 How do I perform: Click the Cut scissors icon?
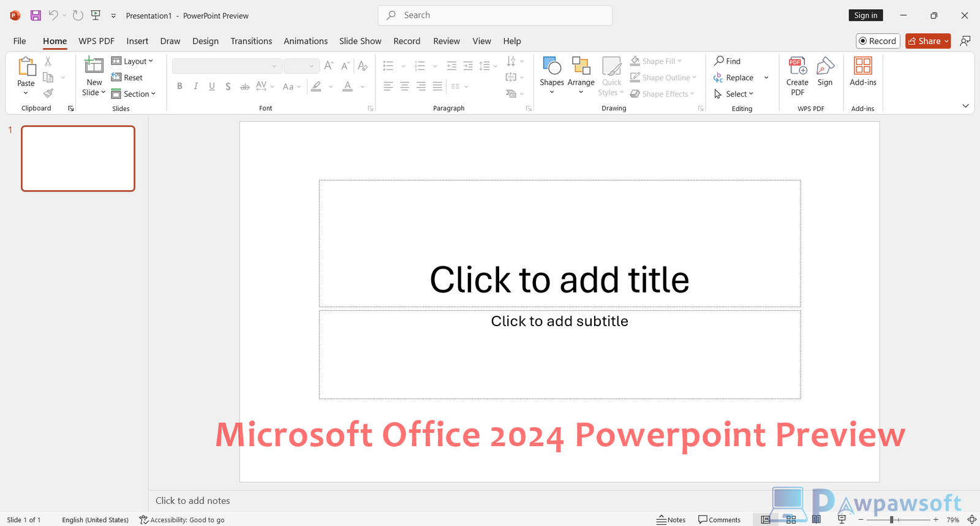[48, 61]
